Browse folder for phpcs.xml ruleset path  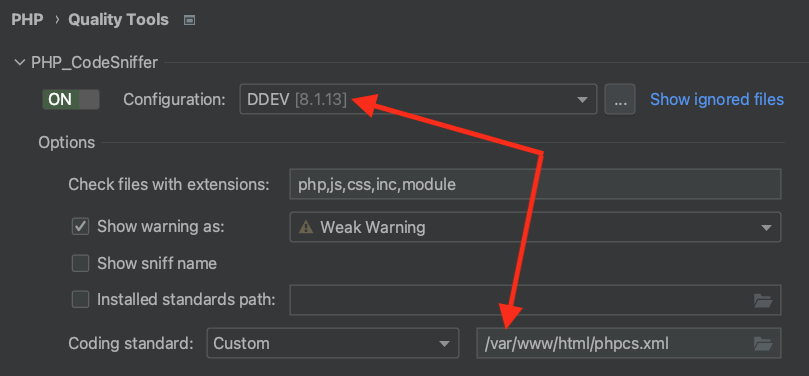point(763,343)
